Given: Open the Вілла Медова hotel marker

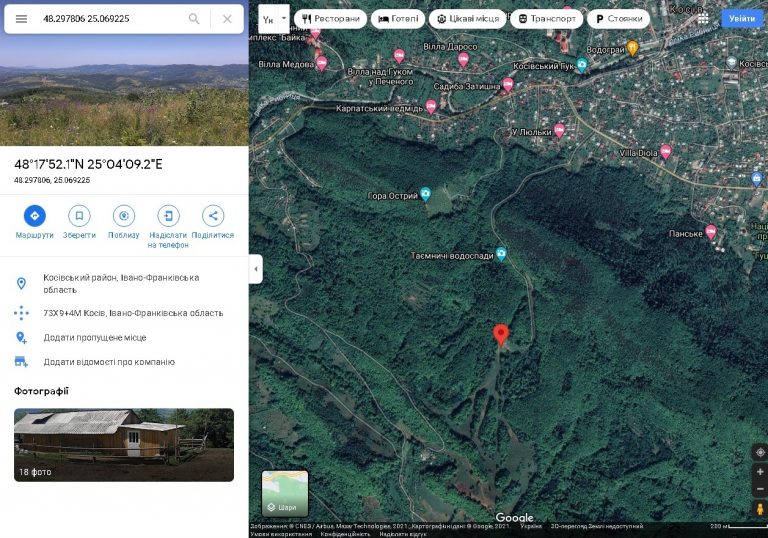Looking at the screenshot, I should pos(321,63).
